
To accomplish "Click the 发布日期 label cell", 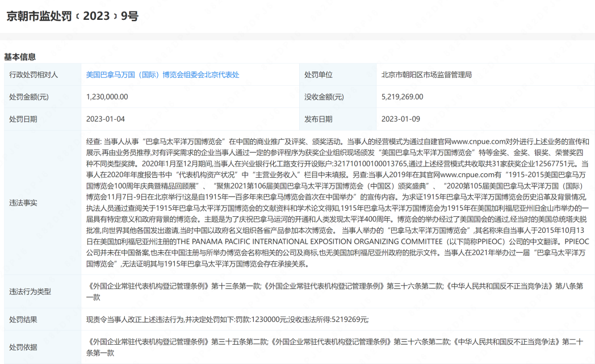I will point(319,119).
